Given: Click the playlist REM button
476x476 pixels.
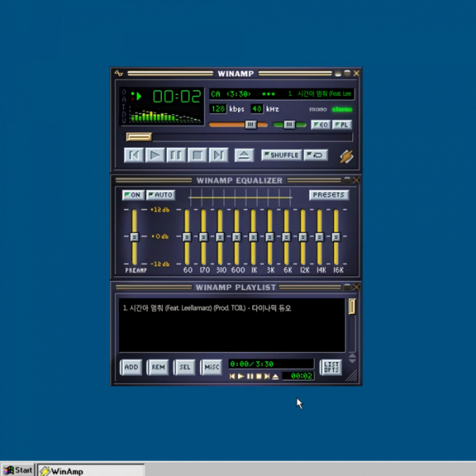Looking at the screenshot, I should coord(158,367).
